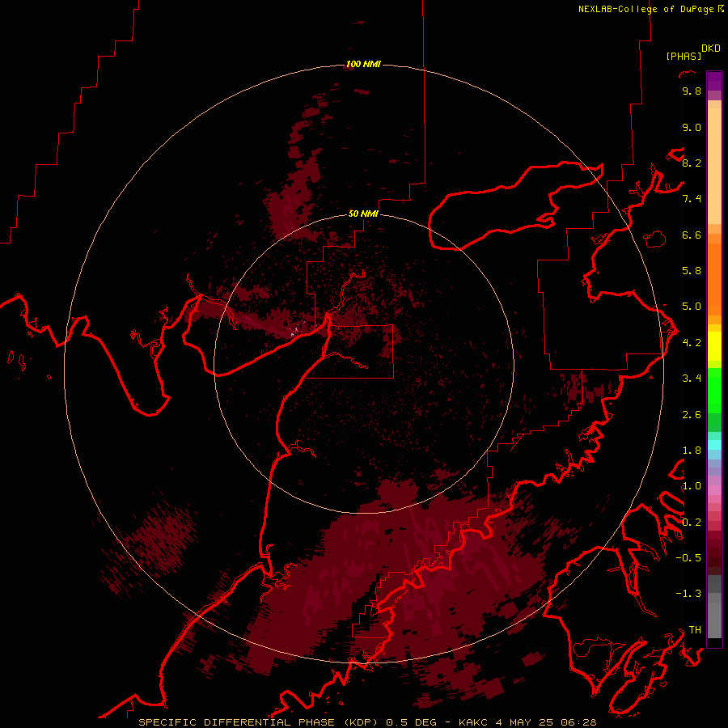Screen dimensions: 728x728
Task: Pick the purple segment topping the color bar
Action: coord(714,81)
